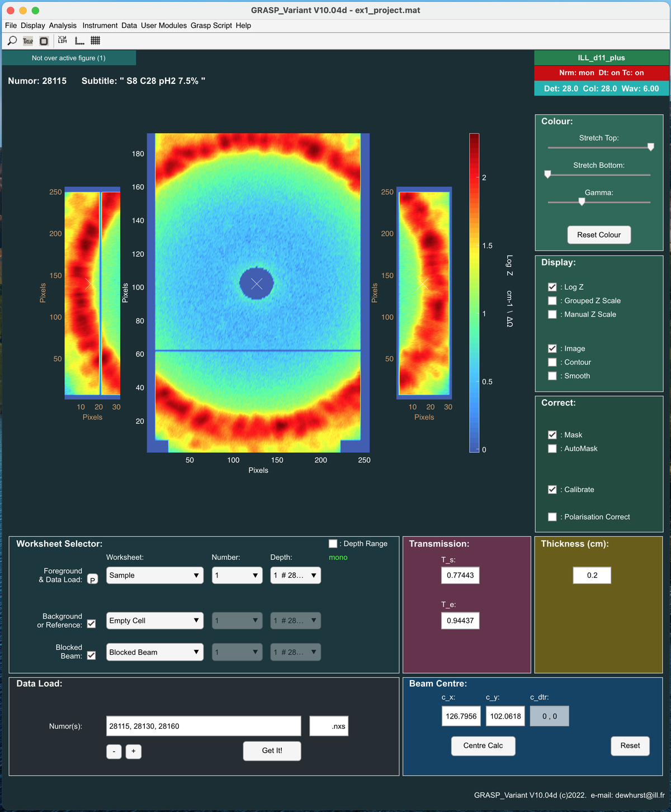Toggle the axes ticks icon
Image resolution: width=671 pixels, height=812 pixels.
coord(79,41)
